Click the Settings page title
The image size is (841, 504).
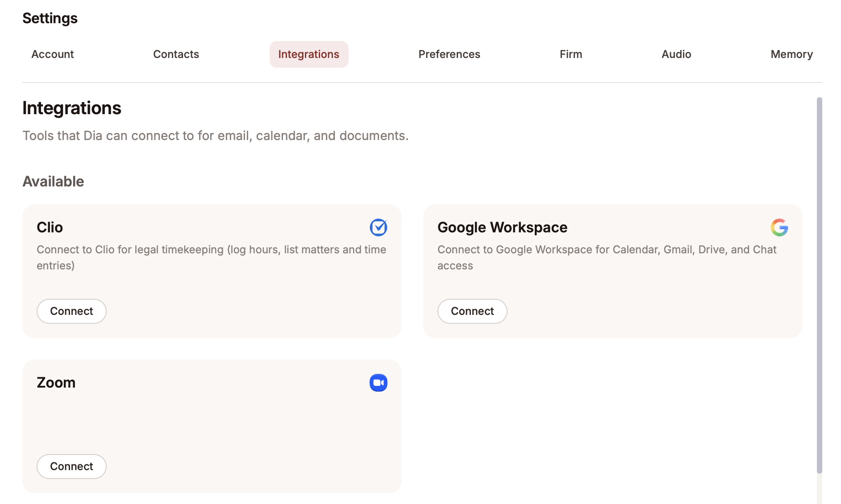(x=50, y=18)
